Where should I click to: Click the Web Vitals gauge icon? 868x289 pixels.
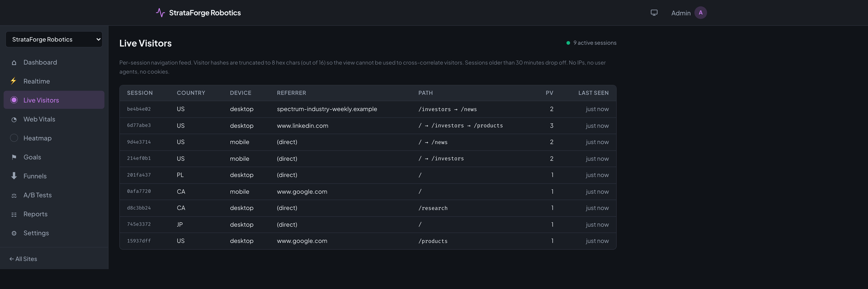click(14, 119)
